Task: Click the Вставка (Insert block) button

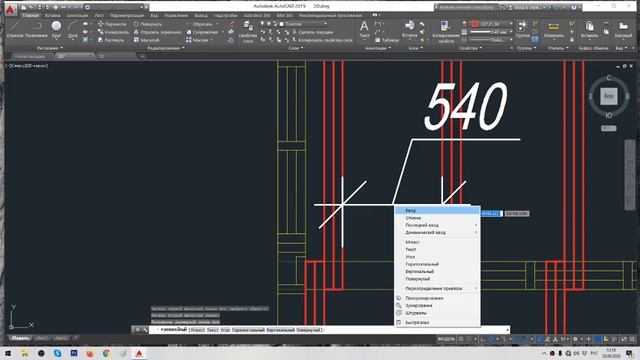Action: click(x=409, y=30)
